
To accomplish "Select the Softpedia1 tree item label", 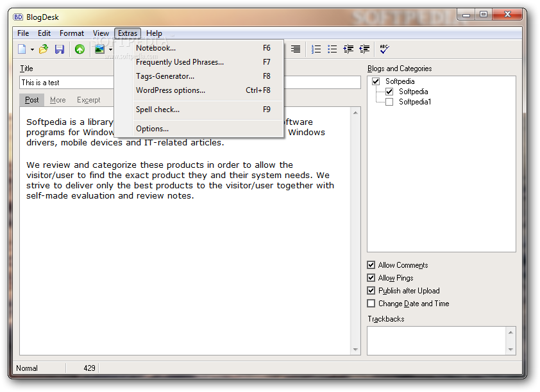I will (x=415, y=102).
